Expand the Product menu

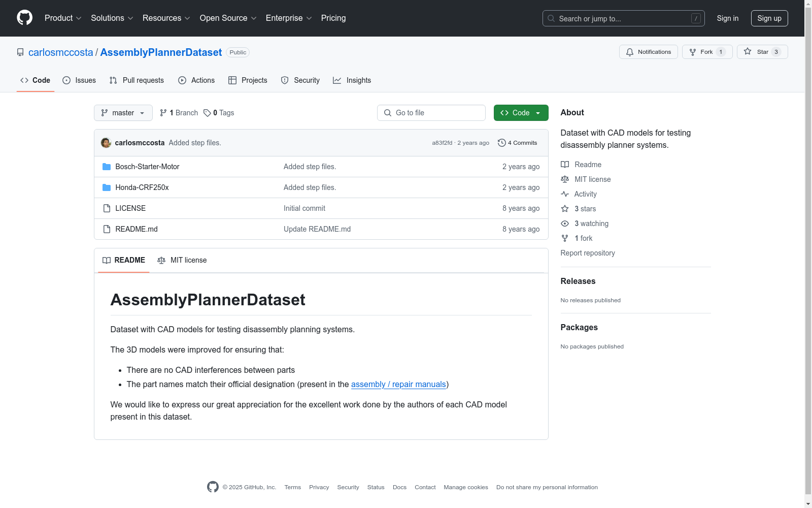63,18
